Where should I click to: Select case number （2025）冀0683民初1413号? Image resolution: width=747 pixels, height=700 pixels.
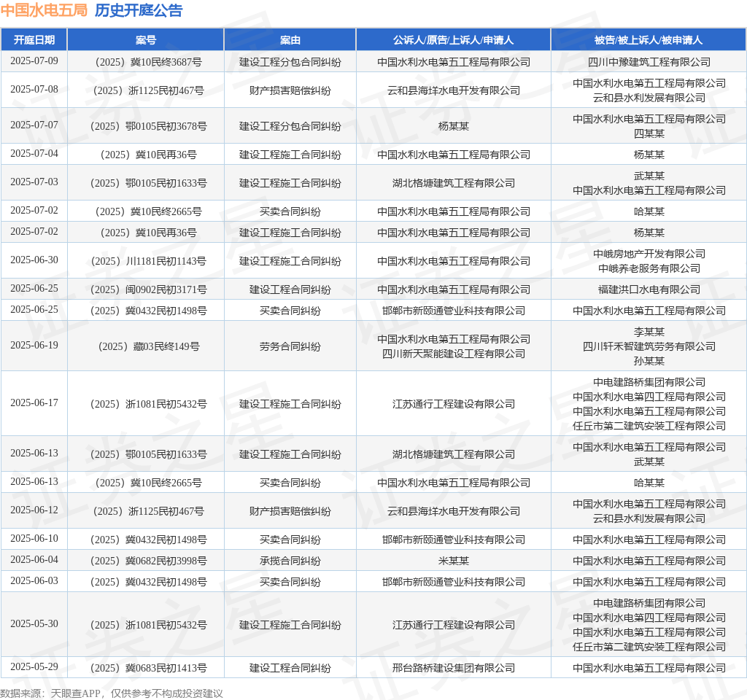tap(148, 668)
